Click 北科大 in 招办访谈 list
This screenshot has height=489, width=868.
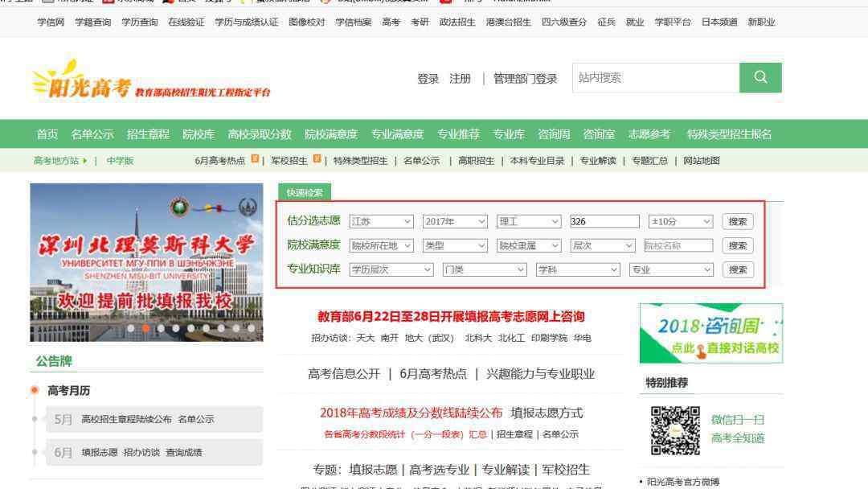[478, 338]
